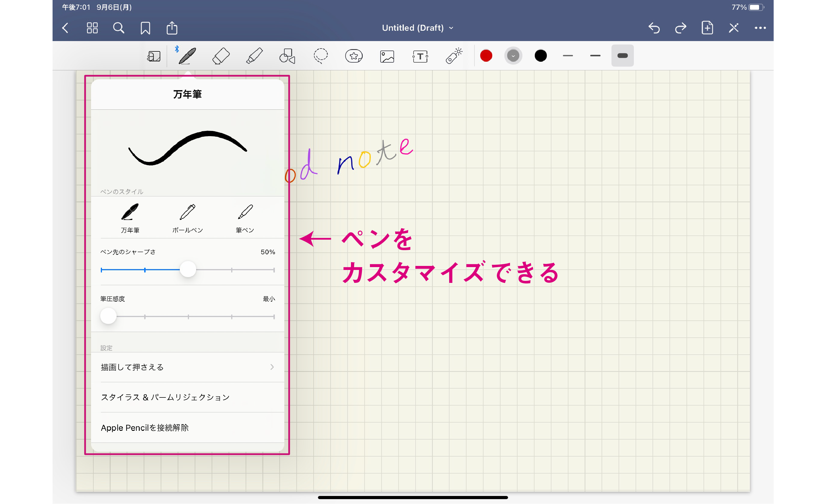Choose the medium stroke width
The image size is (826, 504).
pyautogui.click(x=595, y=56)
